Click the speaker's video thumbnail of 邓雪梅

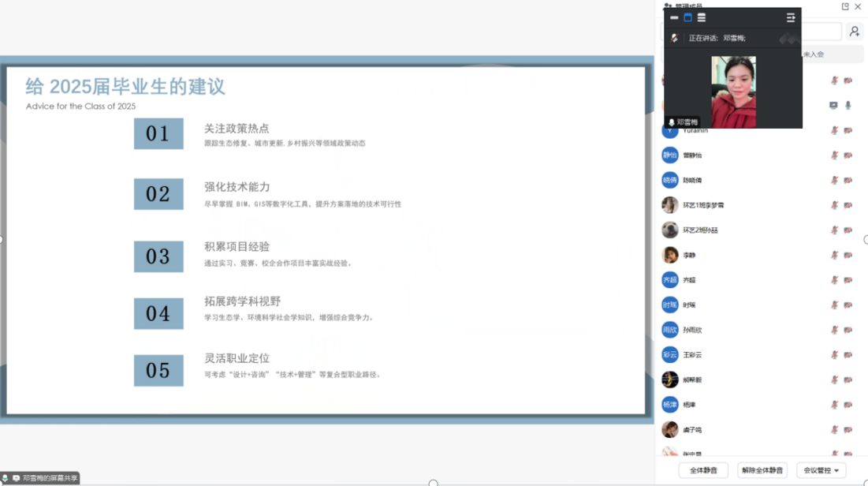tap(733, 91)
